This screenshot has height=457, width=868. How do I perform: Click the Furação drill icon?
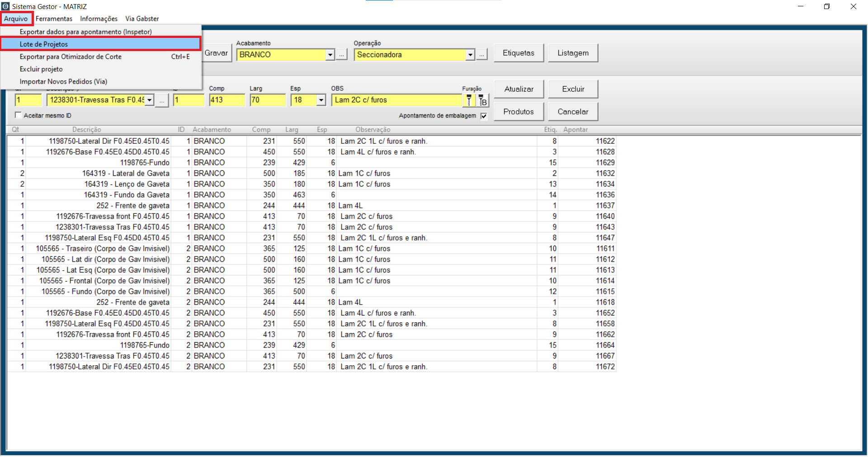pyautogui.click(x=469, y=100)
